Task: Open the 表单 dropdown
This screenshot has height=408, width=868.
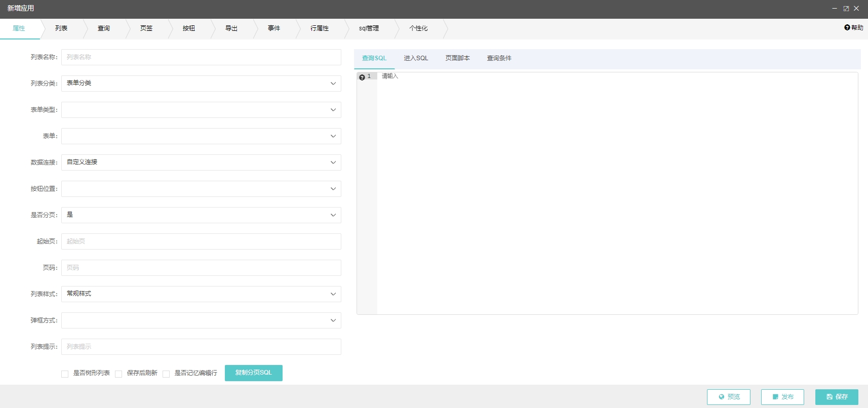Action: pyautogui.click(x=201, y=136)
